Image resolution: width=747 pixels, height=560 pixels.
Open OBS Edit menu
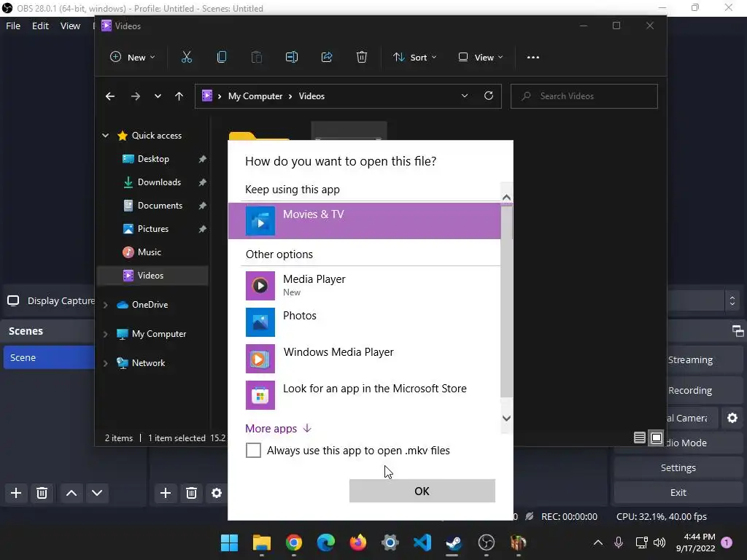tap(41, 26)
